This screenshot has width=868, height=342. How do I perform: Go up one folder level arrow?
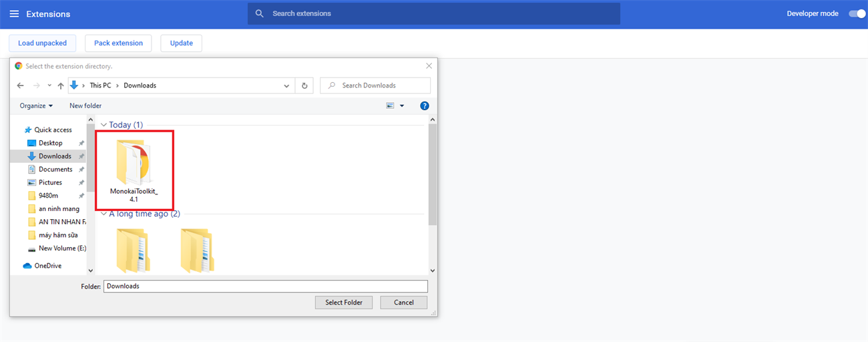pyautogui.click(x=61, y=85)
